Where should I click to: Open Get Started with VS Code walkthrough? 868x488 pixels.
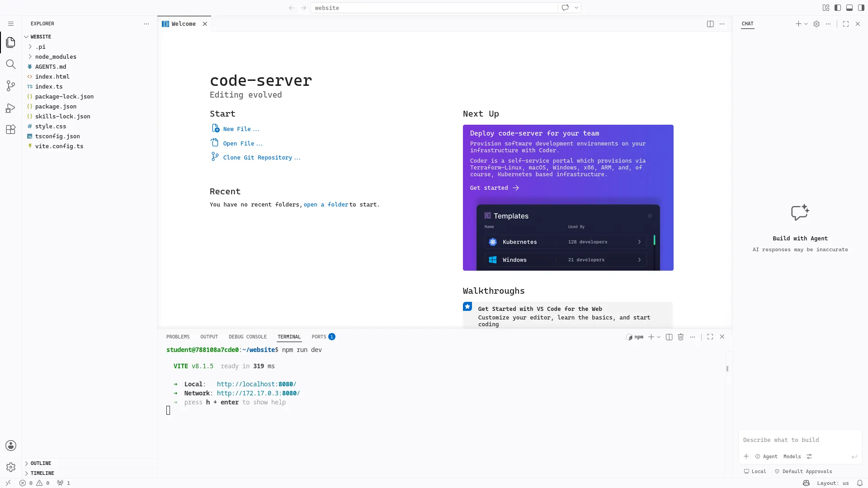[x=568, y=315]
